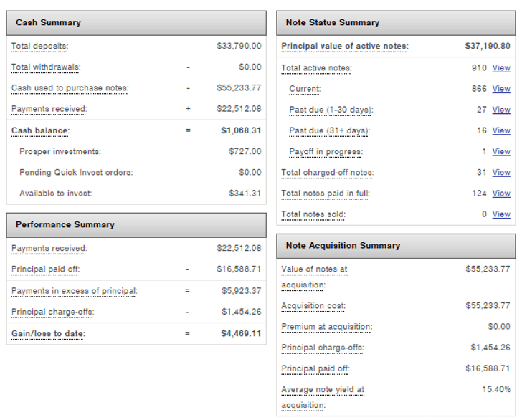The height and width of the screenshot is (420, 522).
Task: Click the Premium at acquisition label
Action: [x=326, y=326]
